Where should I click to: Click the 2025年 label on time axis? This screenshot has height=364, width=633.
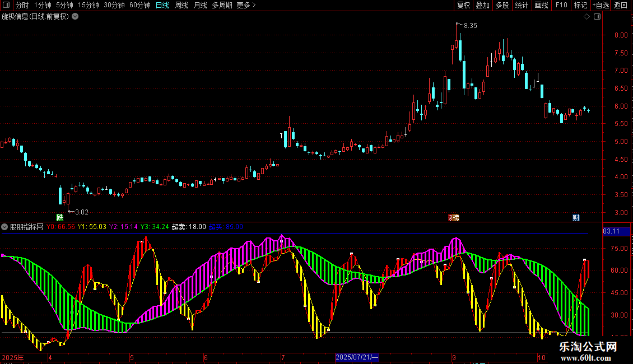coord(13,357)
